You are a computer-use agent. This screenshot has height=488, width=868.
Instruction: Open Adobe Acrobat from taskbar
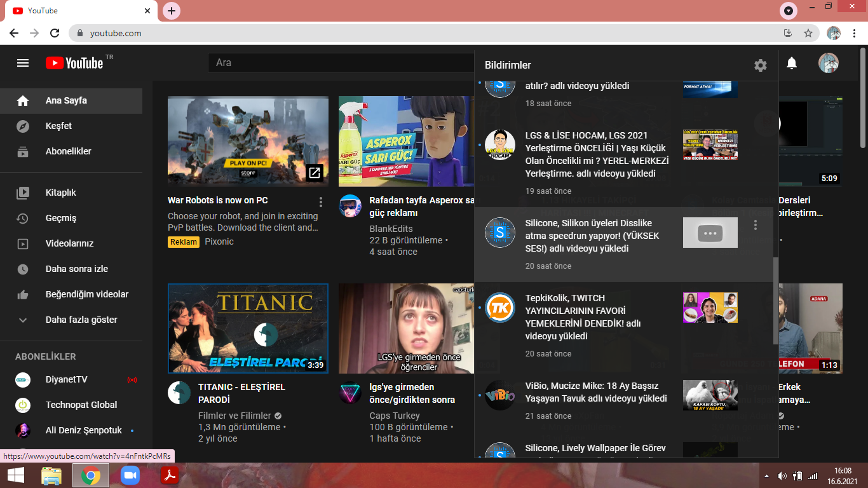click(170, 475)
